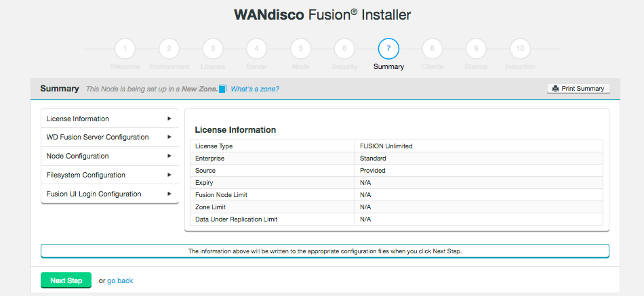
Task: Expand arrow beside WD Fusion Server Configuration
Action: tap(169, 137)
